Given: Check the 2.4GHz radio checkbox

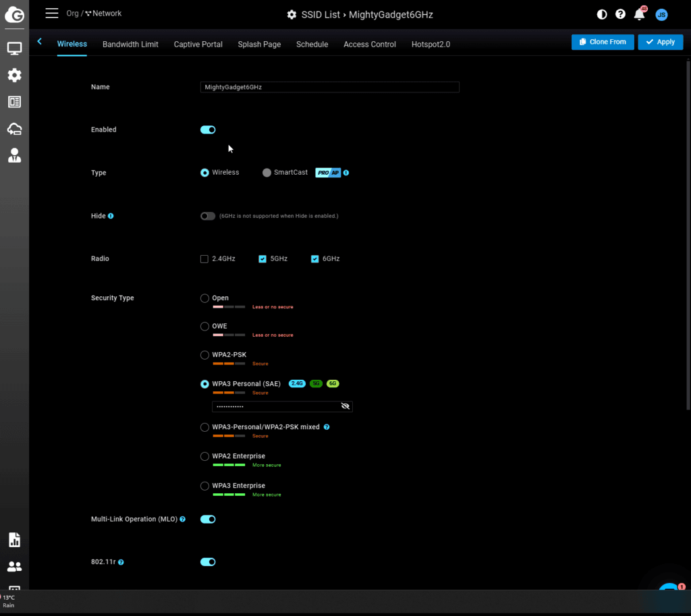Looking at the screenshot, I should click(204, 259).
